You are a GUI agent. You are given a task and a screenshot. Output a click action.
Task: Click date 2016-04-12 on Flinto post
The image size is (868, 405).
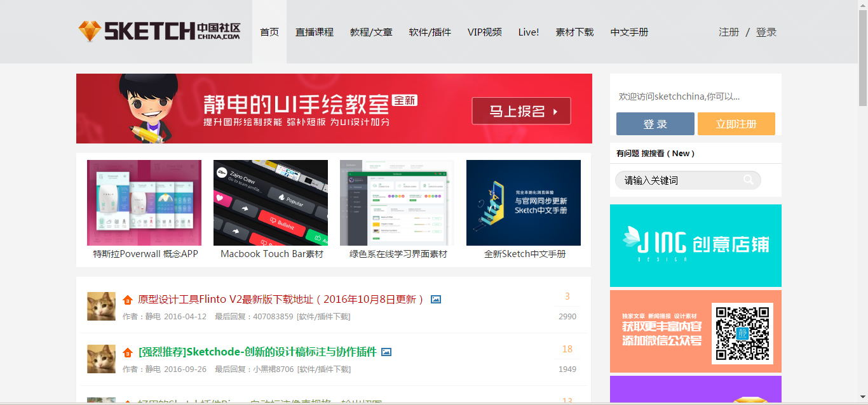coord(185,316)
